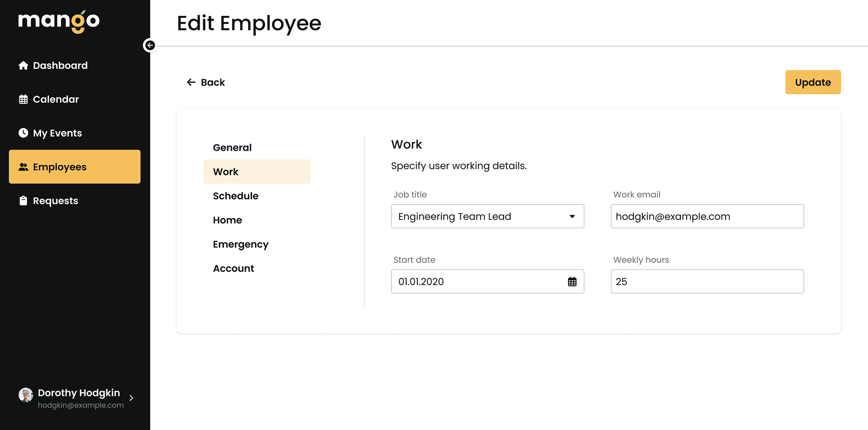Screen dimensions: 868x430
Task: Select the Work email field
Action: [x=707, y=216]
